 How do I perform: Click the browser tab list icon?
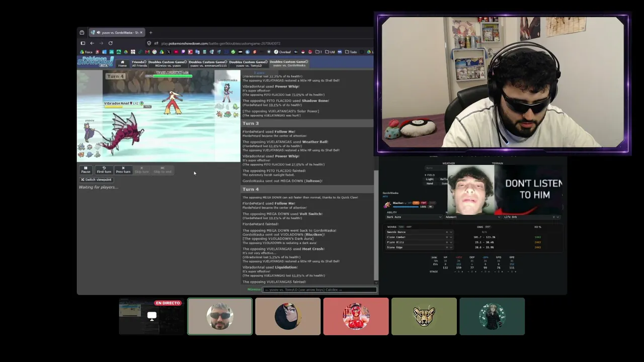[82, 33]
